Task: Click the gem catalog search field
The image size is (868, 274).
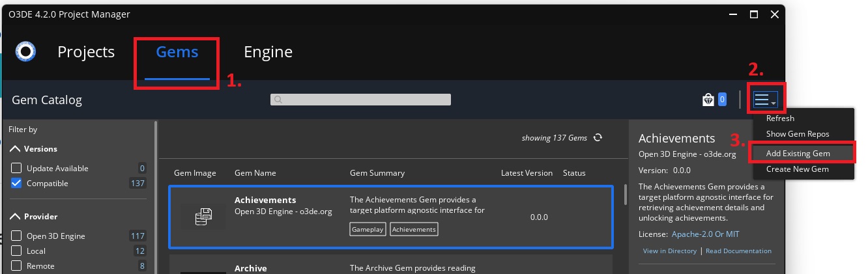Action: pos(360,100)
